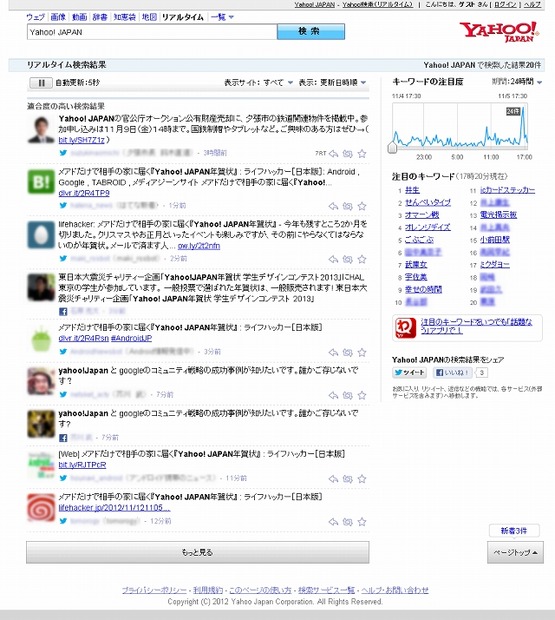This screenshot has height=620, width=555.
Task: Open the red わ app promo icon
Action: tap(406, 328)
